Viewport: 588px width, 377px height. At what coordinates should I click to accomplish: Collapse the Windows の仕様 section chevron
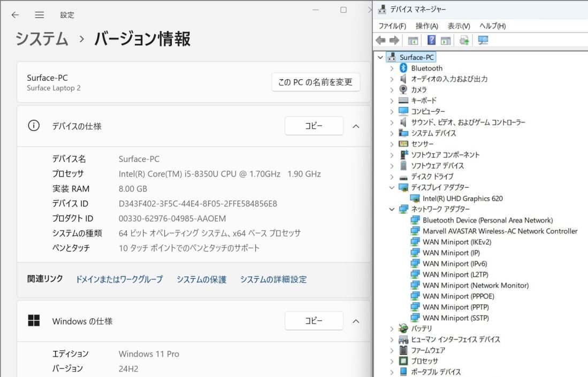pyautogui.click(x=356, y=321)
